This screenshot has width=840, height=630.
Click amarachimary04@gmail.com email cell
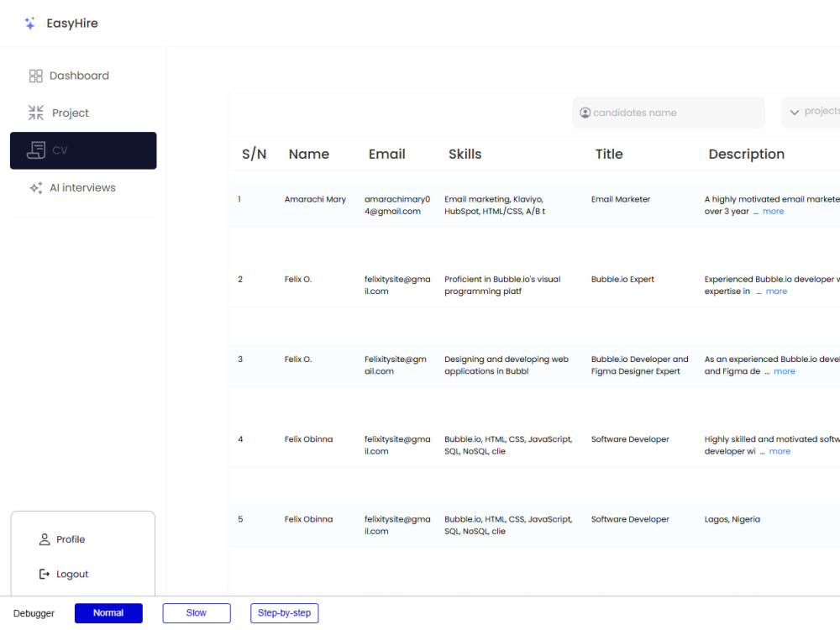click(397, 205)
